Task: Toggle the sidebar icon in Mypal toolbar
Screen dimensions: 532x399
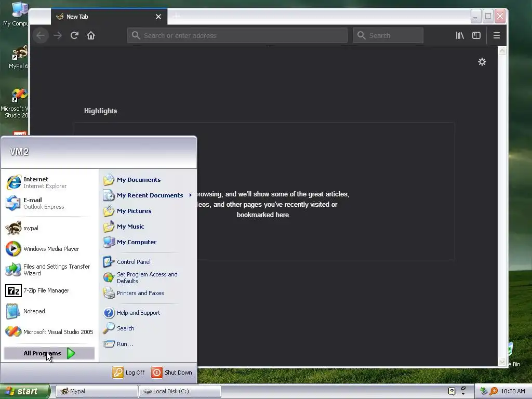Action: point(476,35)
